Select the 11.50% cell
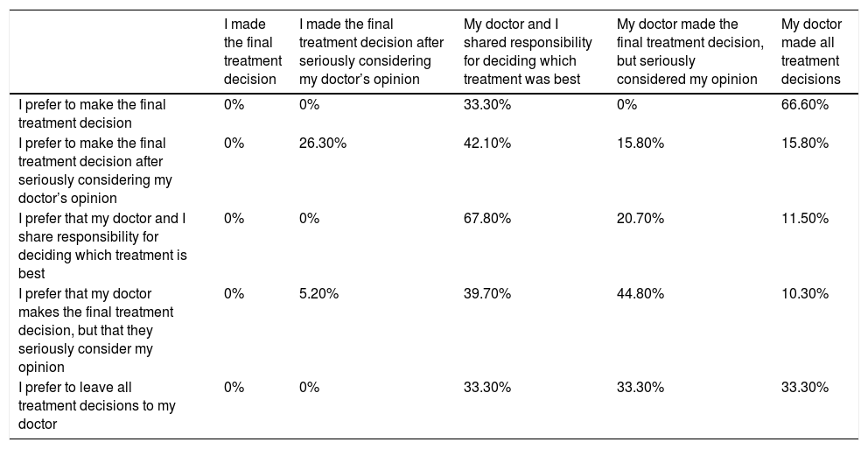The image size is (868, 449). 805,219
